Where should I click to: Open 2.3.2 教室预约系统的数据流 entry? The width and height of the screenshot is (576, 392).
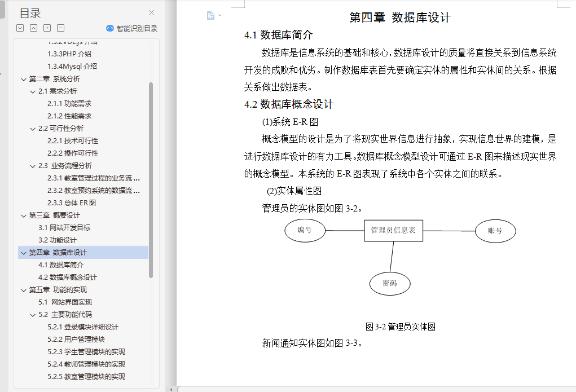94,191
